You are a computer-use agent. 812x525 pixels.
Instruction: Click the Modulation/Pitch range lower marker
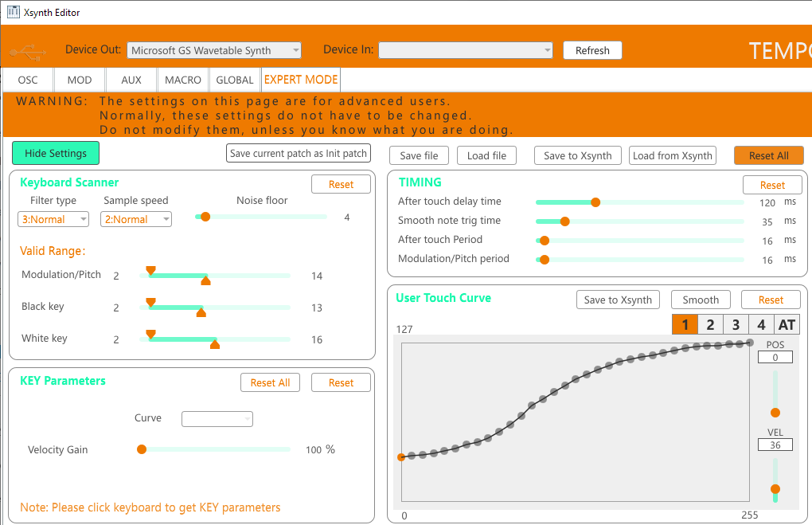pyautogui.click(x=150, y=270)
